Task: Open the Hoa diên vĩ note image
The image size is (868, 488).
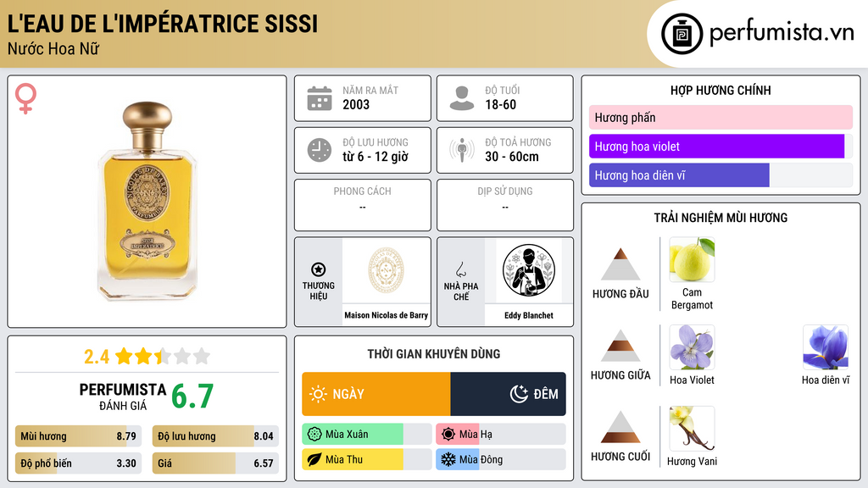Action: point(826,347)
